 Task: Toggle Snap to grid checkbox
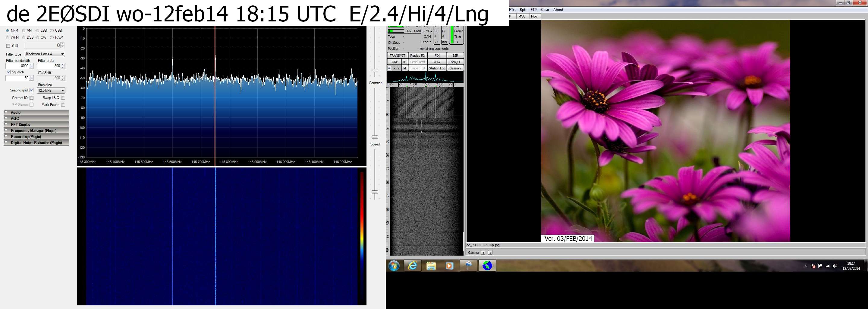(x=32, y=91)
